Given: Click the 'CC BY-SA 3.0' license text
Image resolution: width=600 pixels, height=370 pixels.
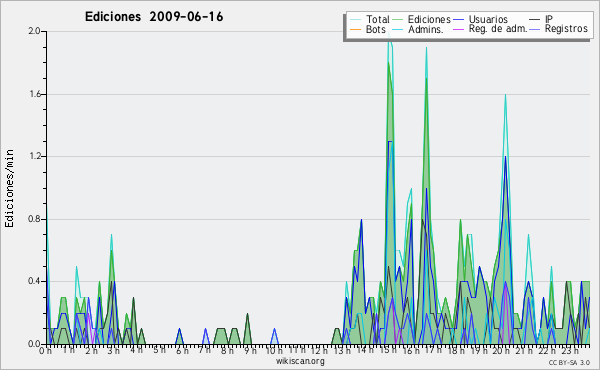Looking at the screenshot, I should pos(569,362).
